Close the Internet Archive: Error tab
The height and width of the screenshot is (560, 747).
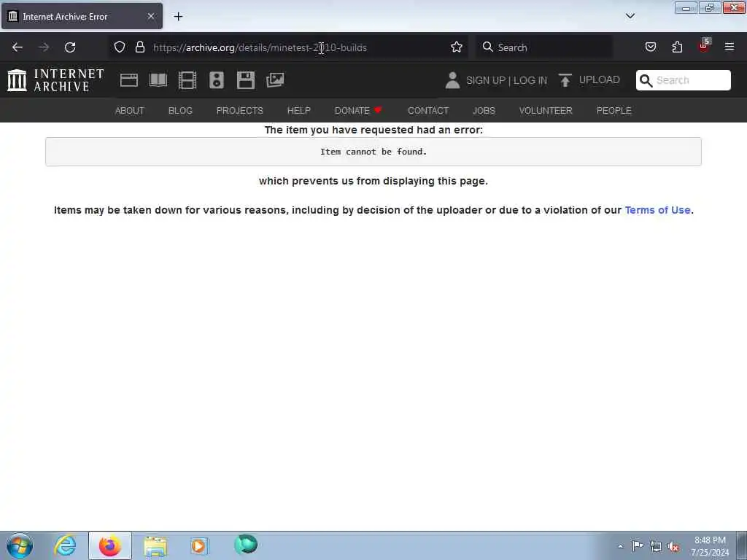(151, 17)
